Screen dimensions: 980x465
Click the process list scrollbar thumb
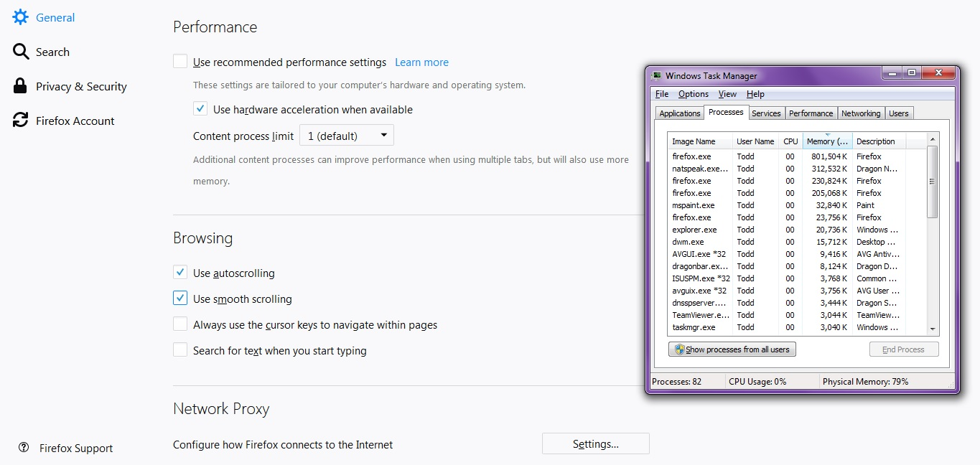click(933, 182)
